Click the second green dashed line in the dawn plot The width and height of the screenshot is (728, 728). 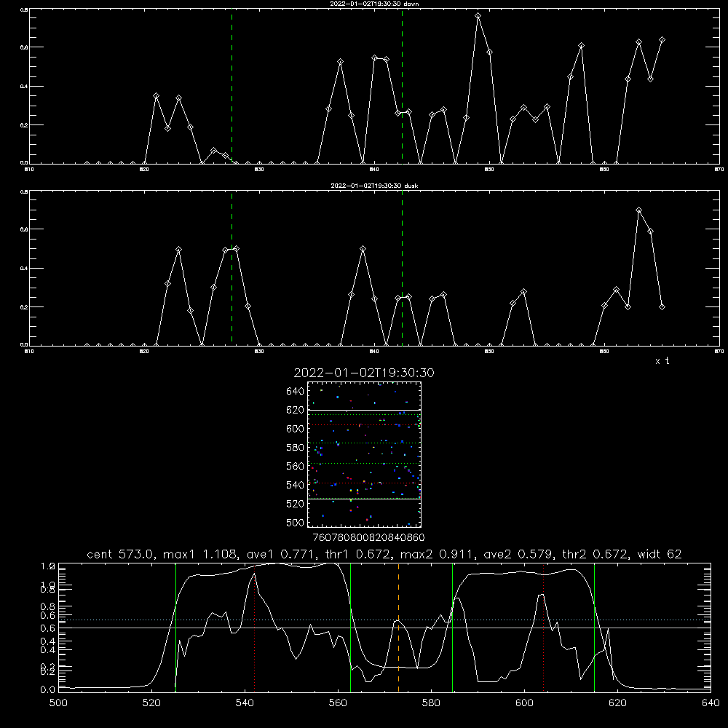tap(402, 86)
